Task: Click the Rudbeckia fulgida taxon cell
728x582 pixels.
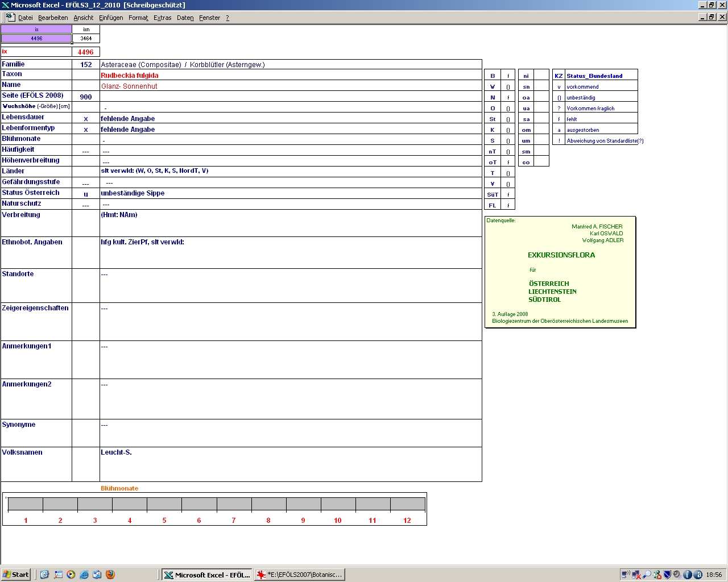Action: point(130,75)
